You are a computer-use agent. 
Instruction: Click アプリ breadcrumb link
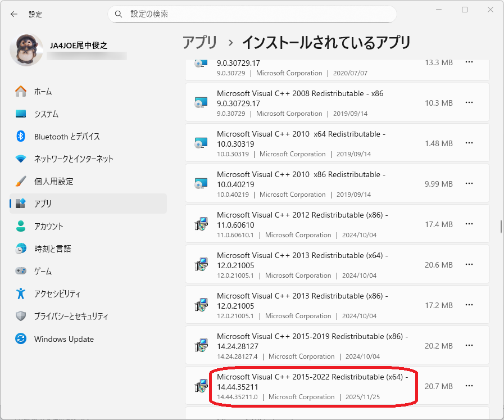tap(200, 43)
